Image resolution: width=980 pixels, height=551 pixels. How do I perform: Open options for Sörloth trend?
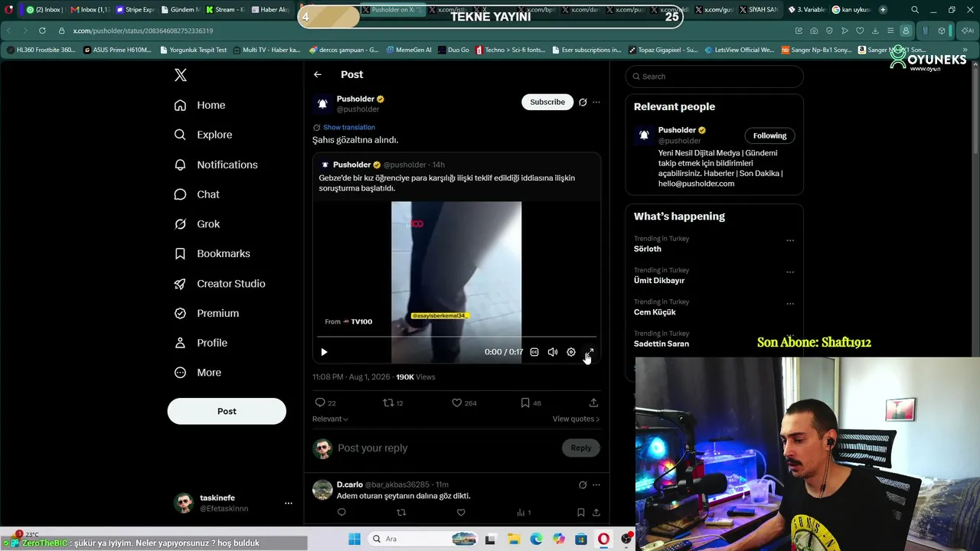[x=790, y=240]
